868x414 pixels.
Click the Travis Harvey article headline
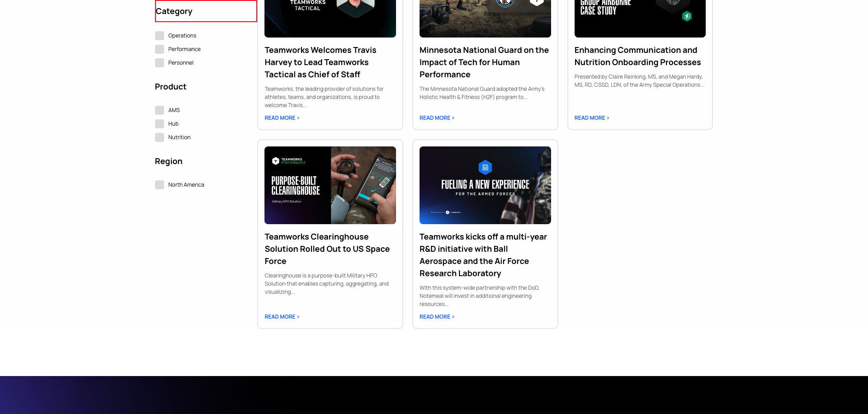tap(320, 62)
